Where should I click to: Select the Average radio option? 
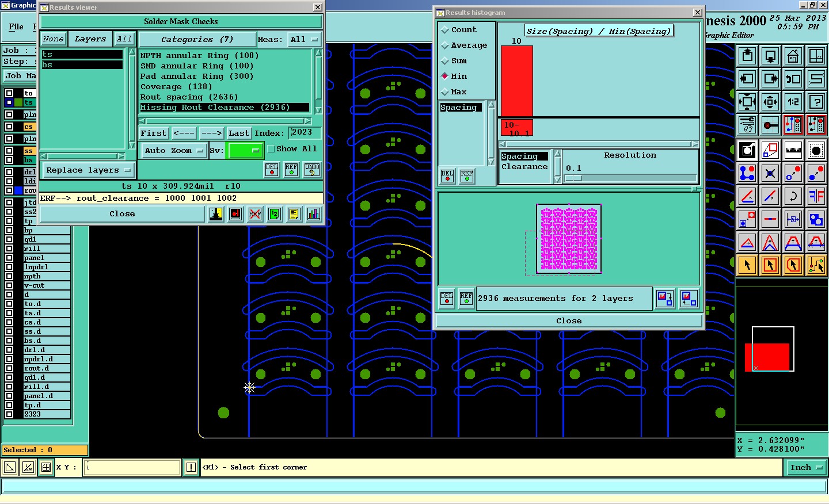(x=445, y=45)
